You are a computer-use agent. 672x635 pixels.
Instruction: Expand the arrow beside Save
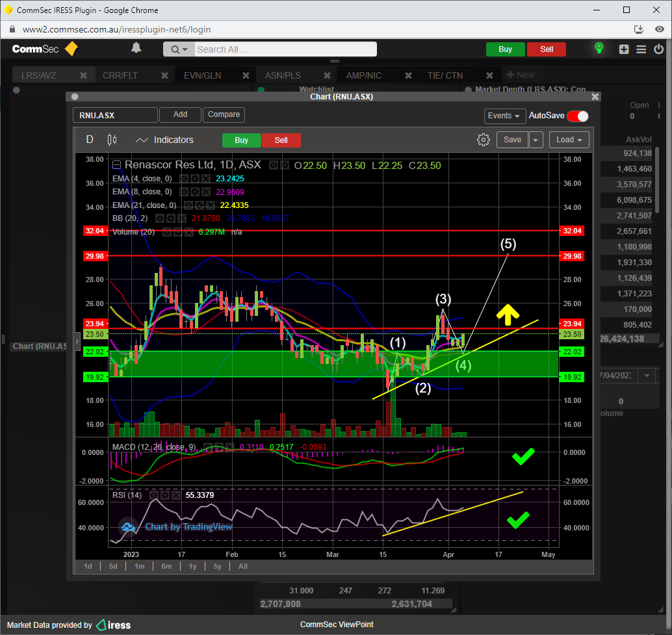point(536,140)
